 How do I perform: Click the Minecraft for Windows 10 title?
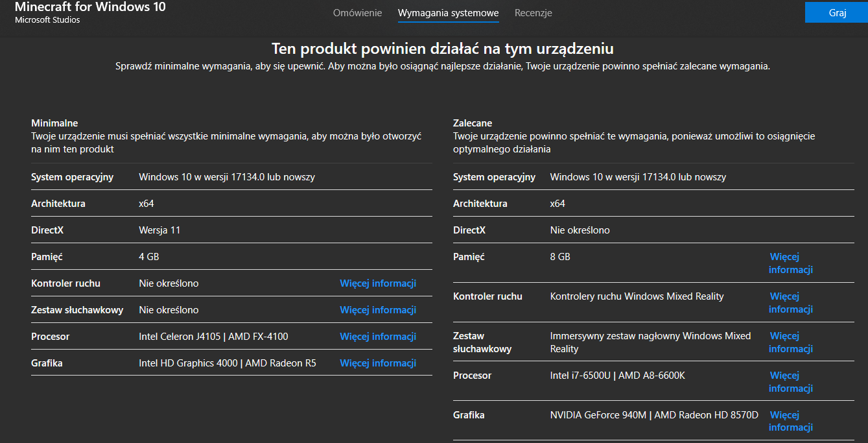click(x=90, y=7)
